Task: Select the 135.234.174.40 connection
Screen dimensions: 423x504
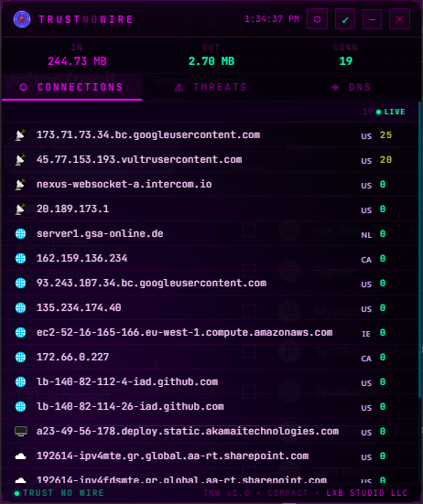Action: 210,308
